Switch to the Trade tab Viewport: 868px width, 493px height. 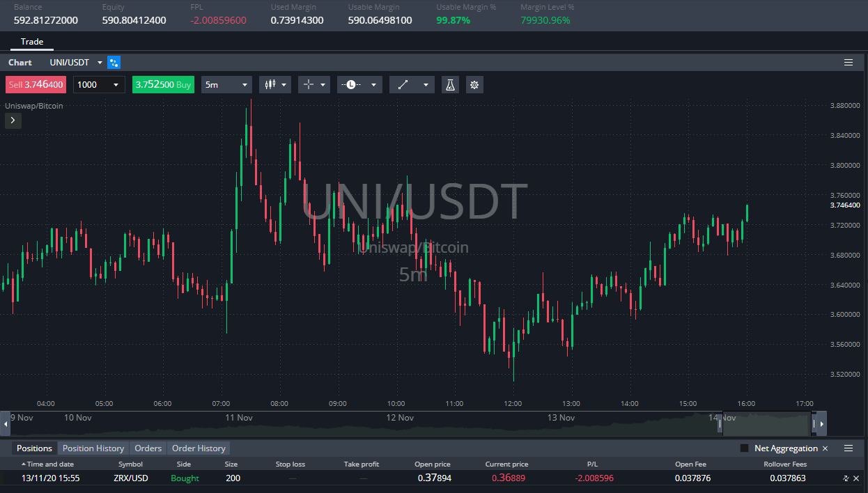32,42
